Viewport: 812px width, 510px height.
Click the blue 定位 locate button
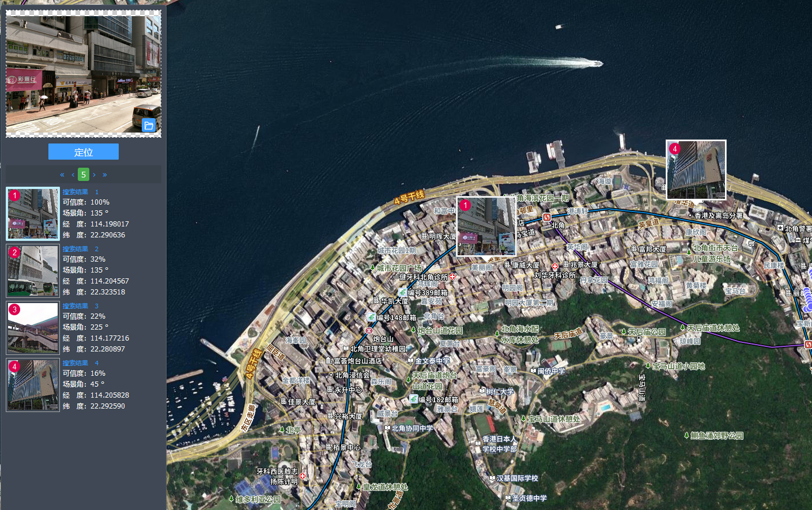[84, 152]
